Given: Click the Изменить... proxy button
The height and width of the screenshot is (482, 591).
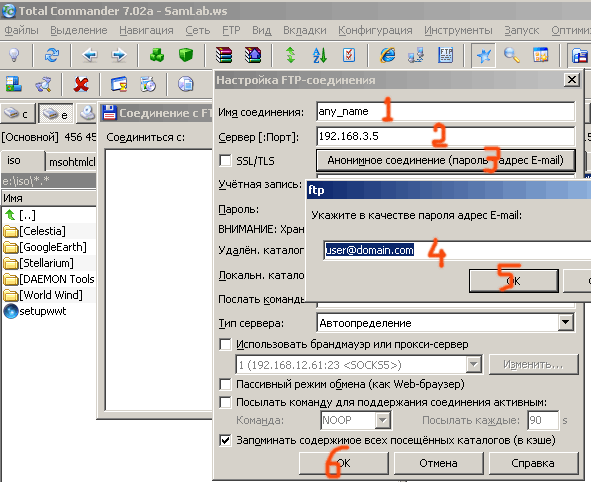Looking at the screenshot, I should [x=533, y=364].
